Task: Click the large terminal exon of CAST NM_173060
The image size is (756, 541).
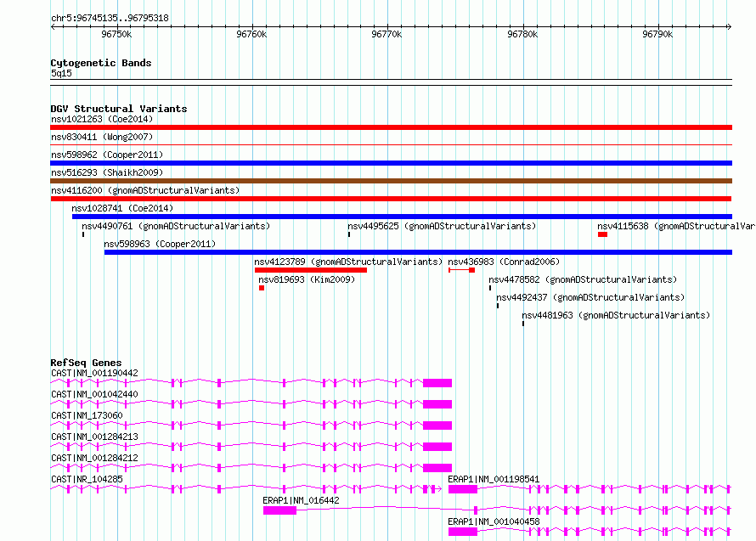Action: click(x=437, y=425)
